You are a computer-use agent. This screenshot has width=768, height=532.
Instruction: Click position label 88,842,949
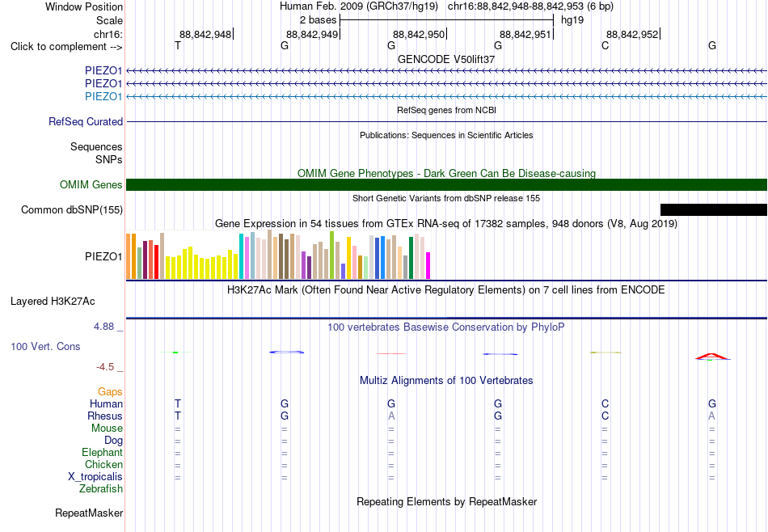(x=312, y=34)
